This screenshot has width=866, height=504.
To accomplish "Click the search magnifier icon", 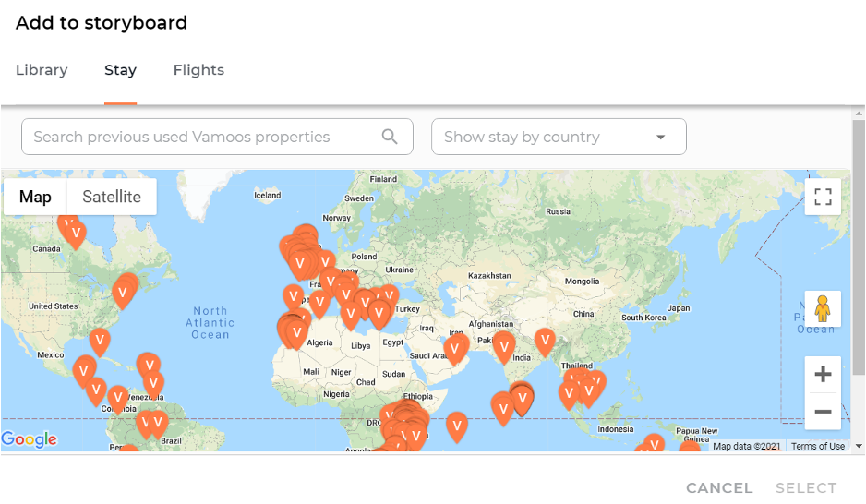I will [390, 137].
